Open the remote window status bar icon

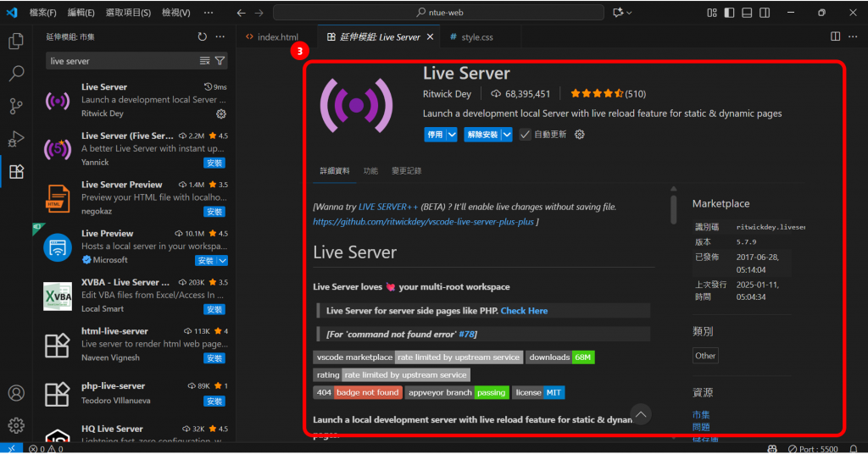point(12,448)
